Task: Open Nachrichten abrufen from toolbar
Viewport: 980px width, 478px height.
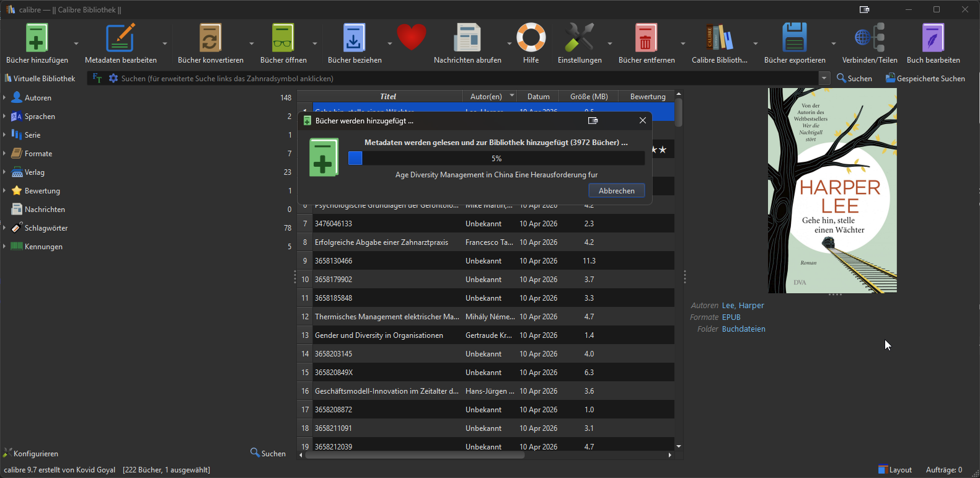Action: tap(467, 38)
